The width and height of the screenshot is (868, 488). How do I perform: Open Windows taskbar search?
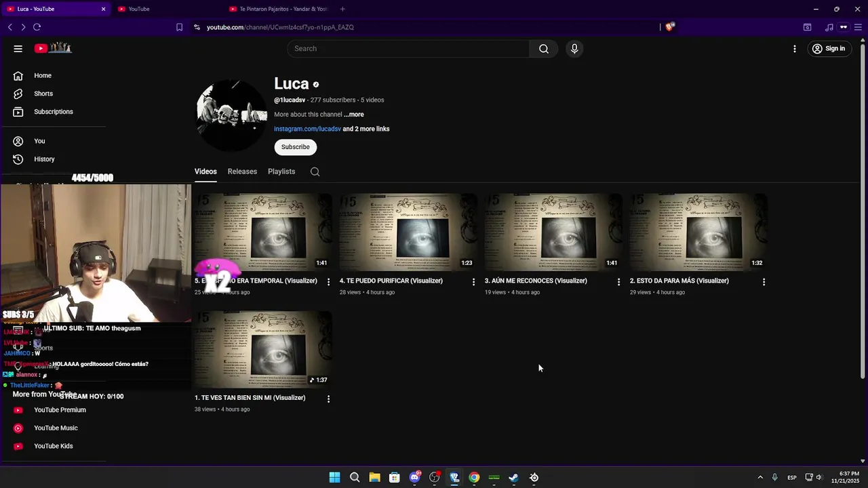[x=355, y=478]
